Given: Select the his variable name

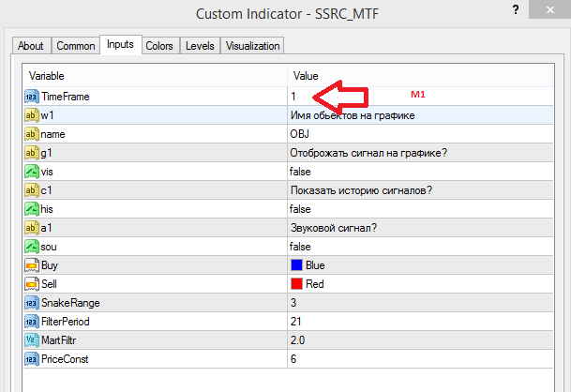Looking at the screenshot, I should click(47, 209).
